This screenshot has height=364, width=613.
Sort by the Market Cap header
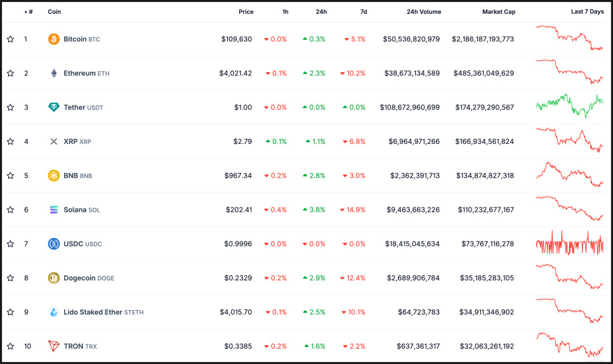coord(498,11)
